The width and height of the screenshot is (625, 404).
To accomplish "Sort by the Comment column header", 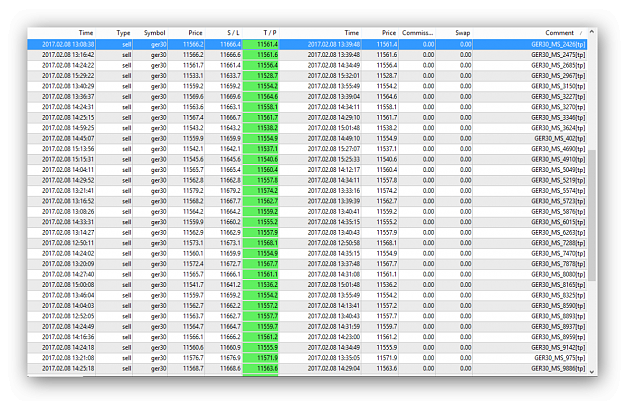I will (x=559, y=33).
